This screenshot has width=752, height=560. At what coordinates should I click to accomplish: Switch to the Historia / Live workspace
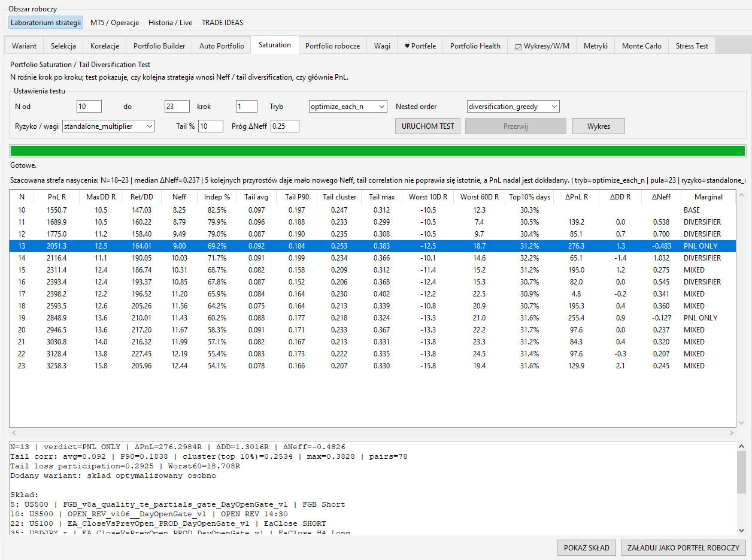[x=171, y=23]
